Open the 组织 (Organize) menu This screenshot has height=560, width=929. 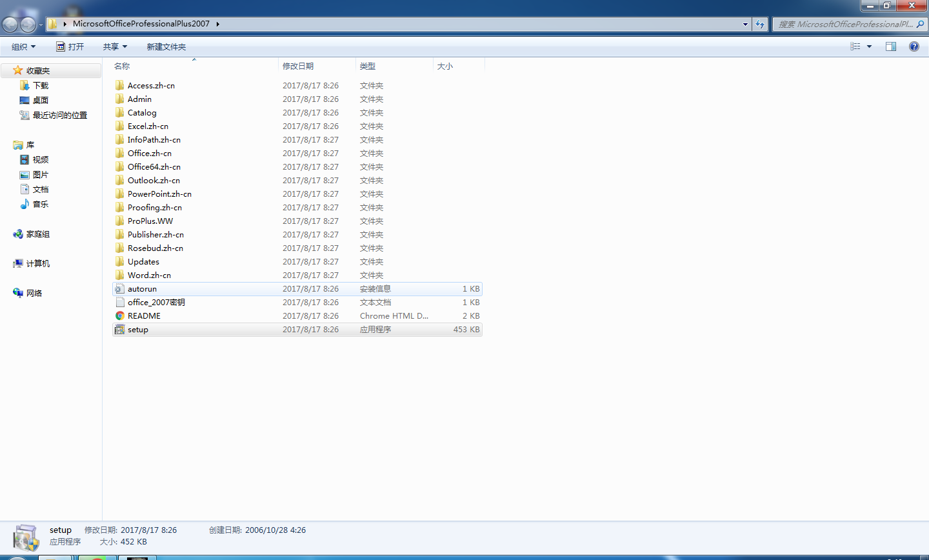click(24, 46)
